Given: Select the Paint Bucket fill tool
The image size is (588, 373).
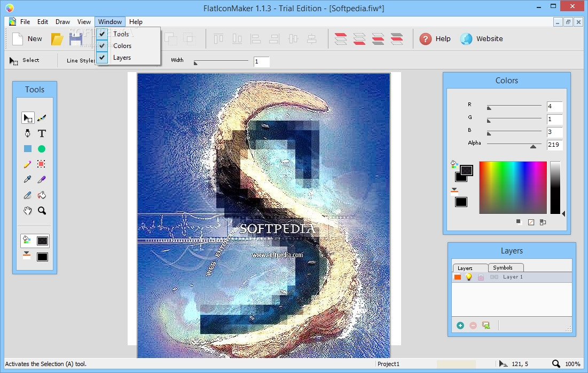Looking at the screenshot, I should click(42, 195).
